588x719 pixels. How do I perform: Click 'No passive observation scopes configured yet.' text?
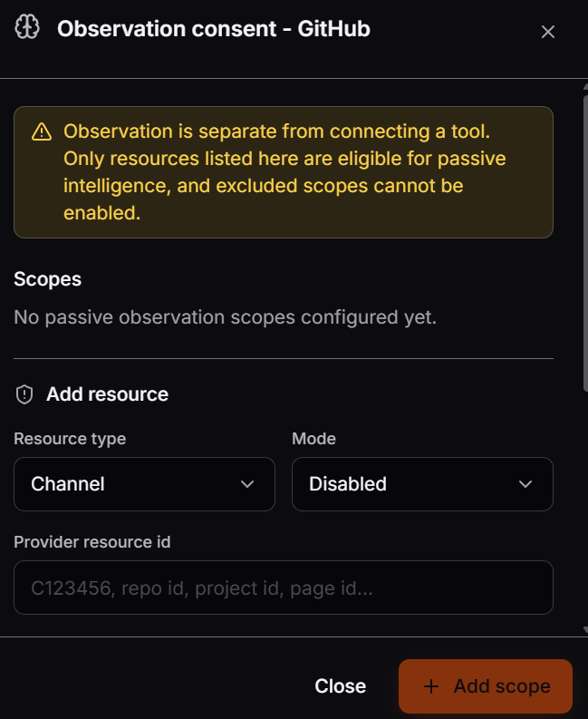coord(225,317)
